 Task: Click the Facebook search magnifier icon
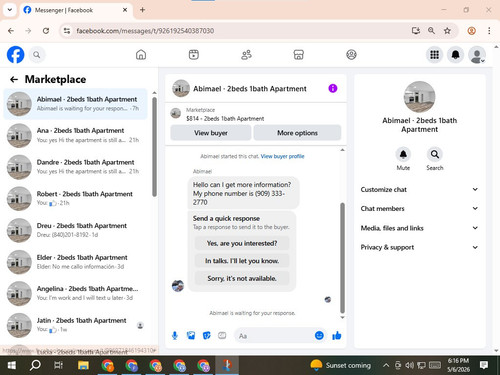pos(37,55)
